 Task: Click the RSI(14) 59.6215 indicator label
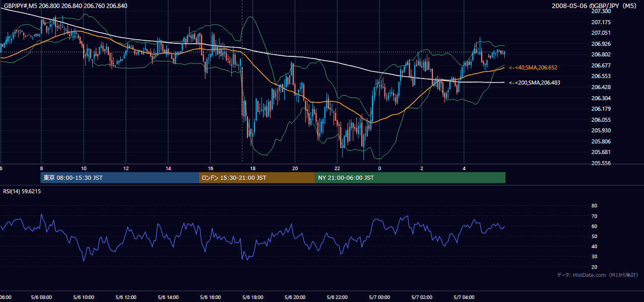click(x=22, y=191)
